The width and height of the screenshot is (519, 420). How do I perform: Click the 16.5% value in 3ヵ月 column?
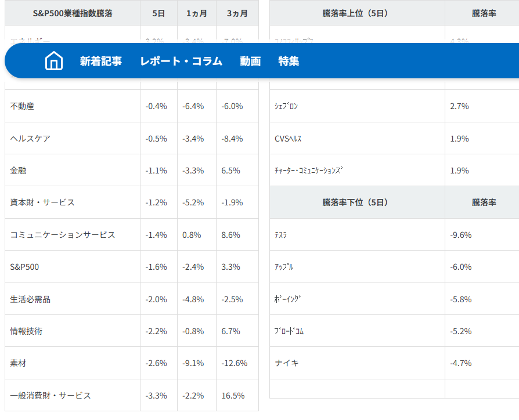pyautogui.click(x=233, y=396)
